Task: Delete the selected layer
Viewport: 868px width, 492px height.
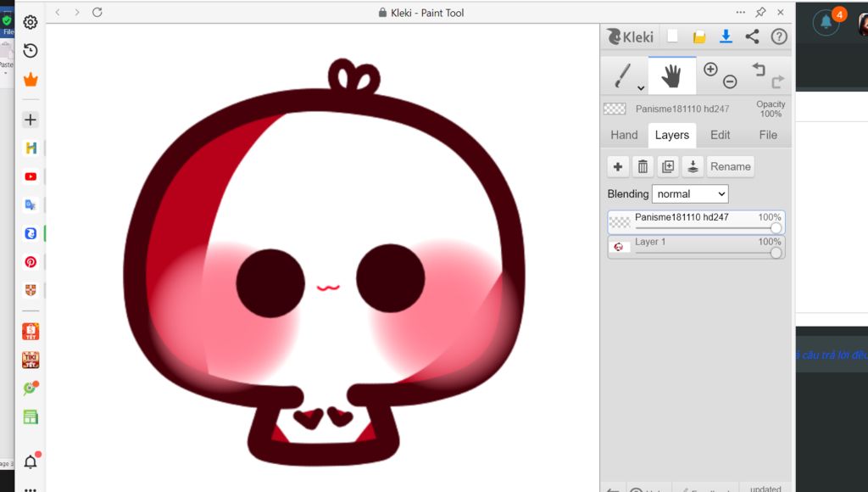Action: click(x=643, y=166)
